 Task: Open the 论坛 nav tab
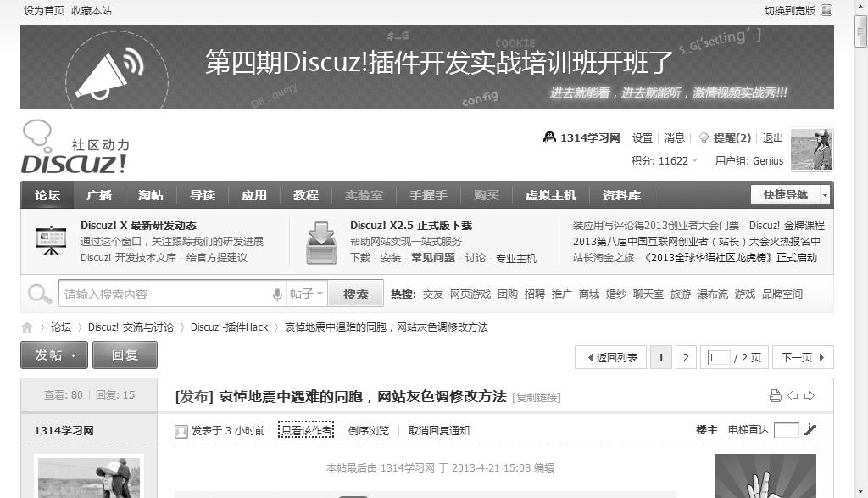pyautogui.click(x=47, y=195)
